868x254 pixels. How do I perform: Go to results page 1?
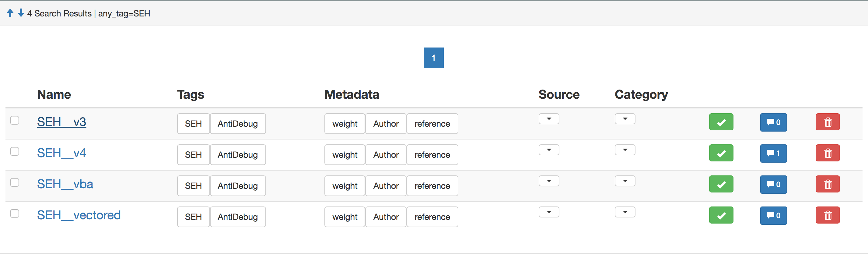click(x=433, y=58)
